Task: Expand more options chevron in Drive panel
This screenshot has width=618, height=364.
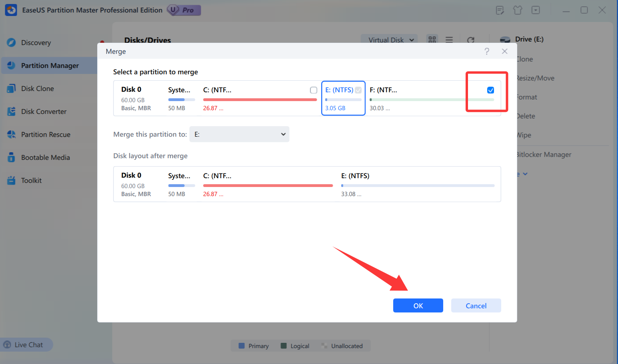Action: click(x=525, y=174)
